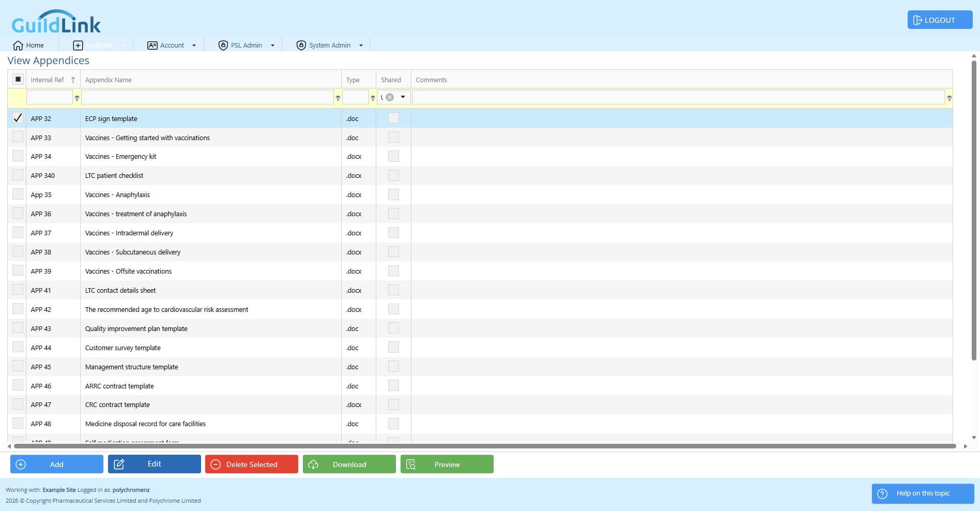Open filter options icon for Appendix Name

tap(338, 98)
